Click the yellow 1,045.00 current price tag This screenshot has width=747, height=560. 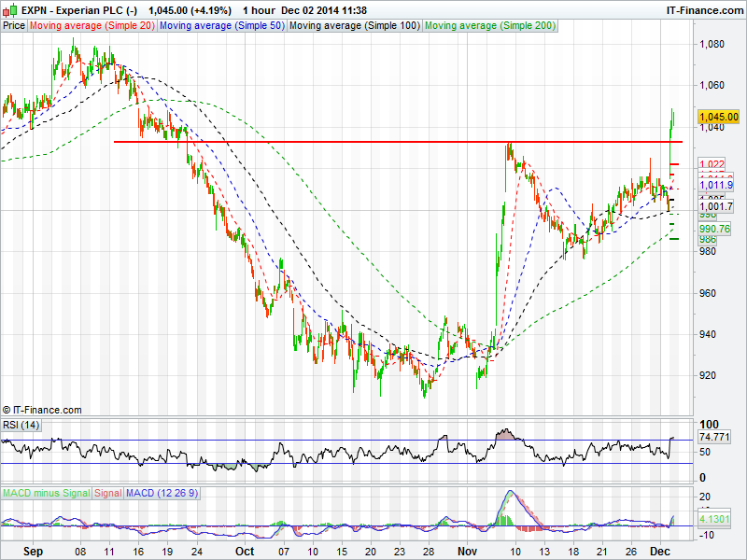[x=718, y=117]
